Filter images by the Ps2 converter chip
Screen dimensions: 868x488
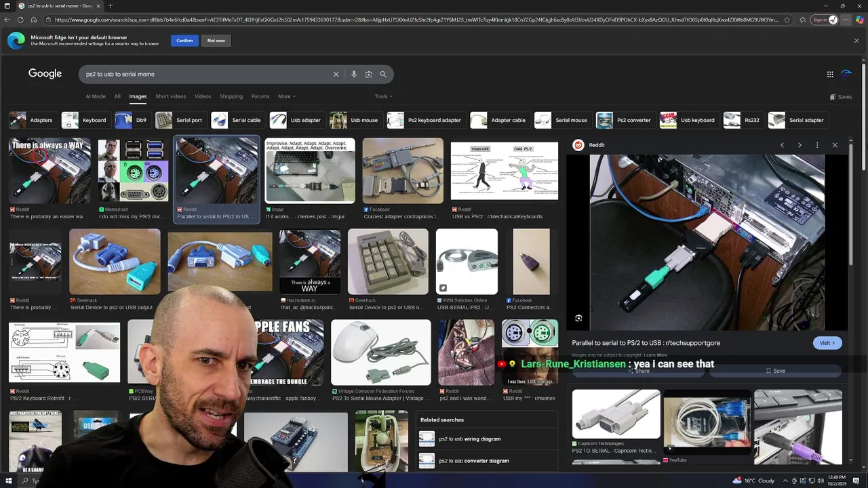[625, 120]
